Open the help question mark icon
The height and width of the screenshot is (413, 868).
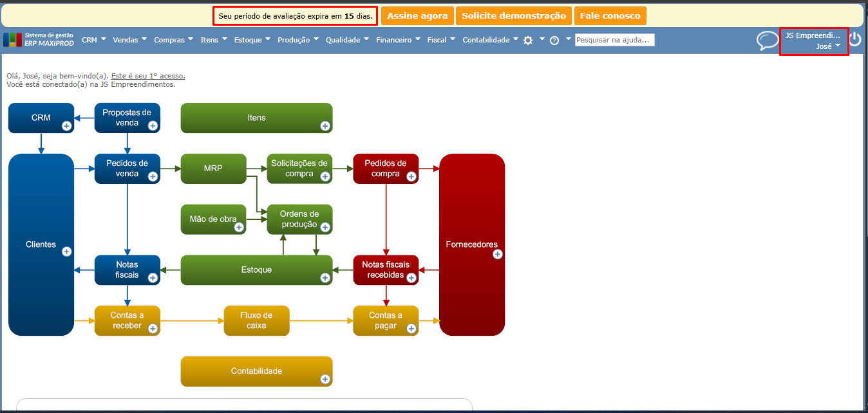click(x=554, y=40)
